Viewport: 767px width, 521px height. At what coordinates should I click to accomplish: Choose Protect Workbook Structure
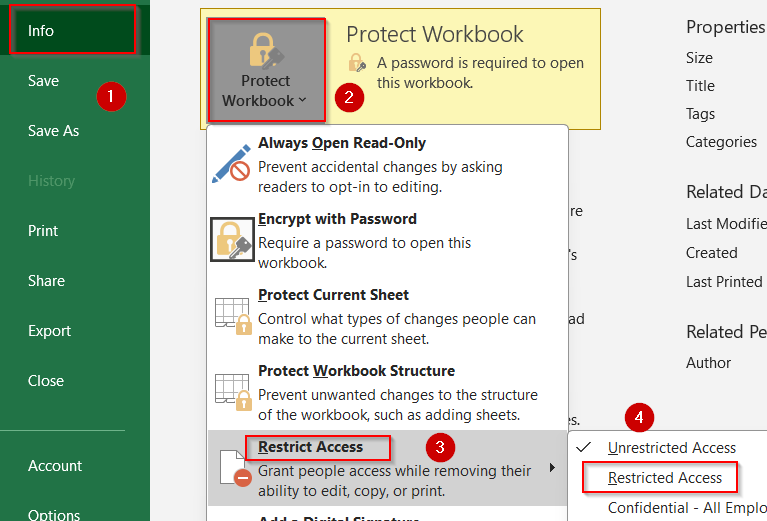[x=386, y=392]
